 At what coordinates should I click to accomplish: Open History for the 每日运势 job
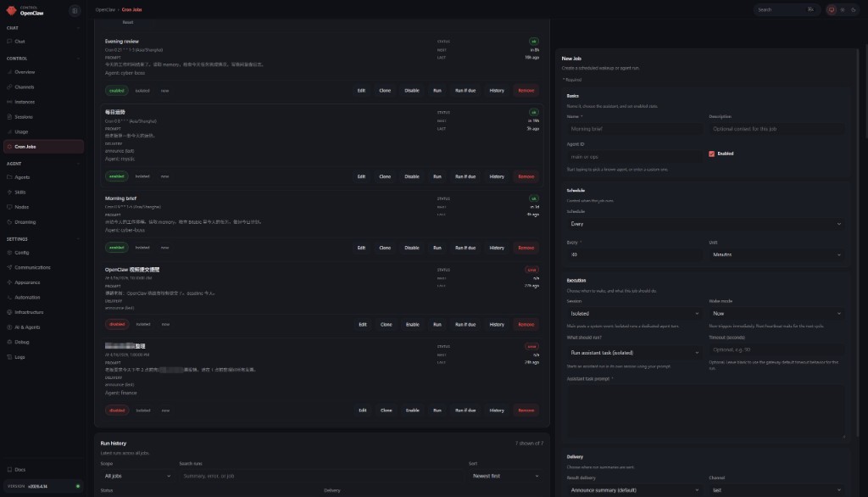[497, 176]
